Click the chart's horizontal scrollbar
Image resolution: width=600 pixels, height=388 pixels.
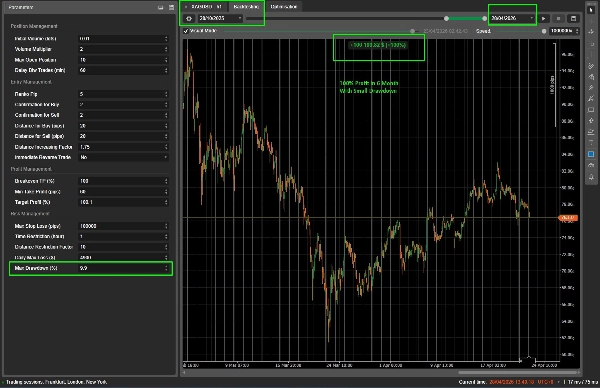[518, 372]
